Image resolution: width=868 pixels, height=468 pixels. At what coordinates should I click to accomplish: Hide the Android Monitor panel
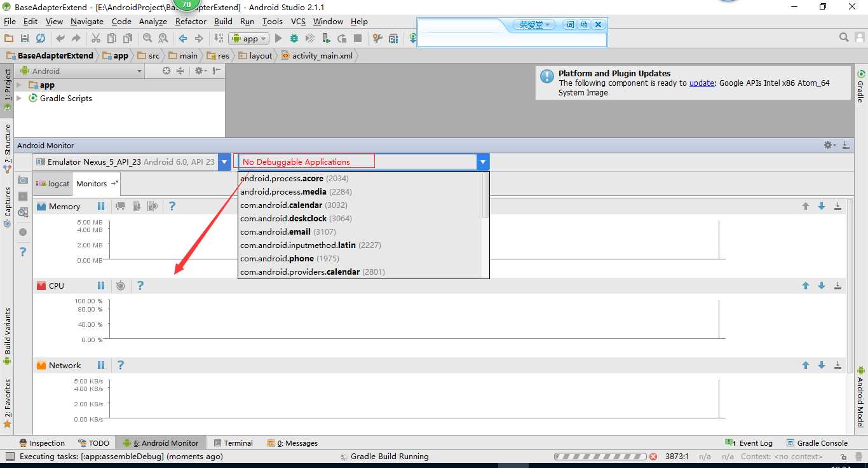click(846, 145)
